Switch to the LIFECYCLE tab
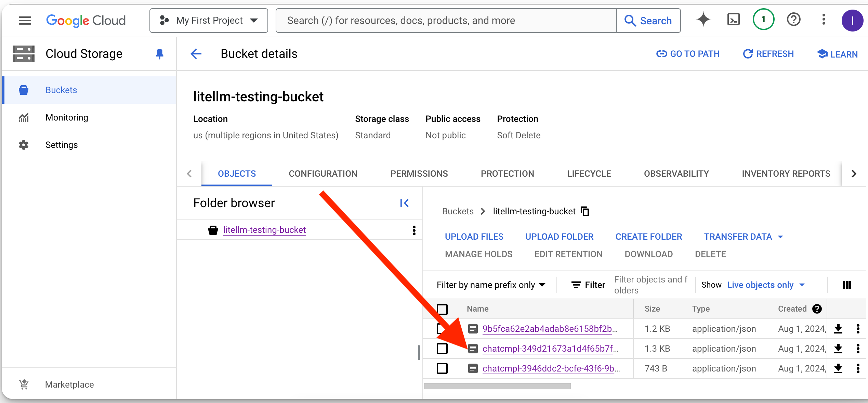This screenshot has width=868, height=403. [589, 174]
